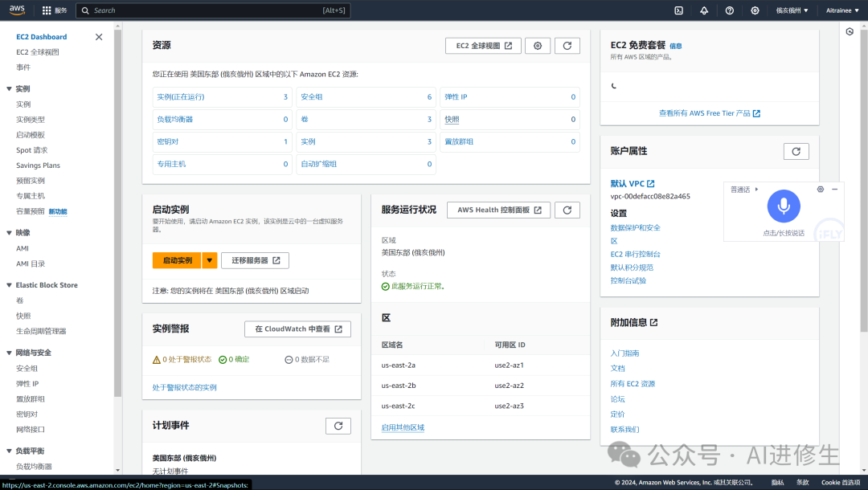Click the search input field
The width and height of the screenshot is (868, 490).
tap(213, 10)
